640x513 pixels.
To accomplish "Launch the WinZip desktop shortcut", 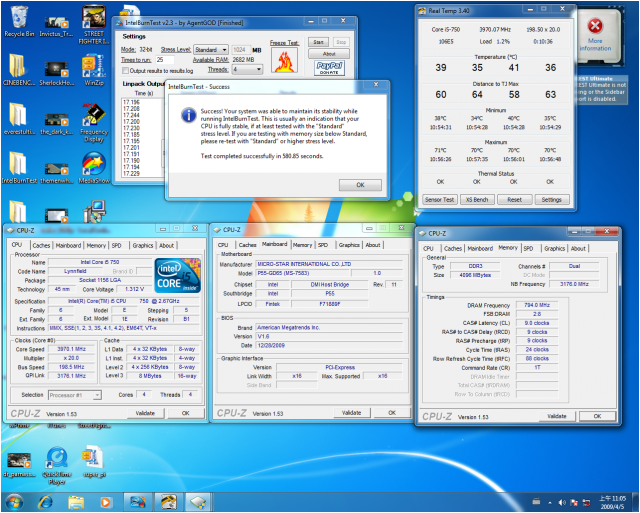I will point(94,70).
